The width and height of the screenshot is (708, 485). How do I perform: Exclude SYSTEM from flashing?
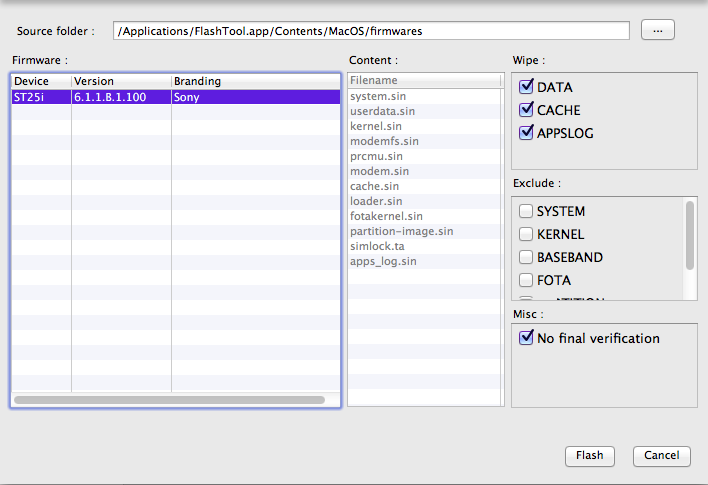coord(526,212)
